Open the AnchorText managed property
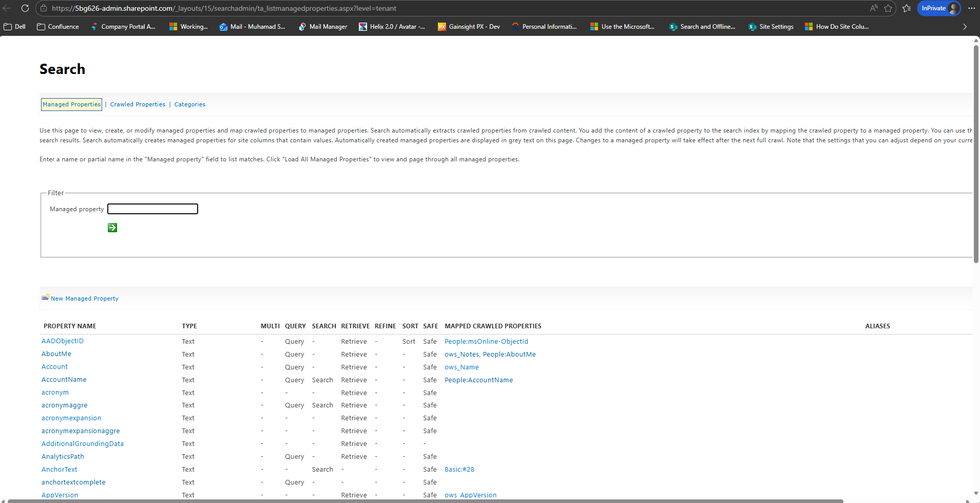 point(60,470)
